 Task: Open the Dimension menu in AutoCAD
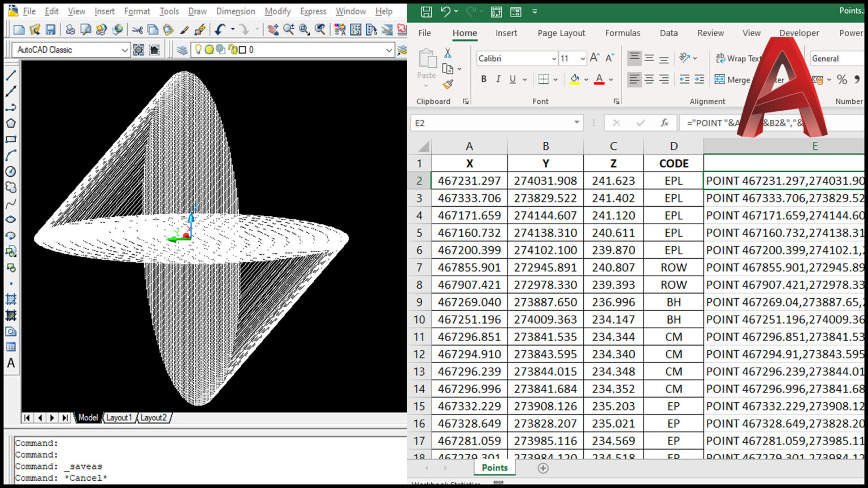(x=236, y=11)
